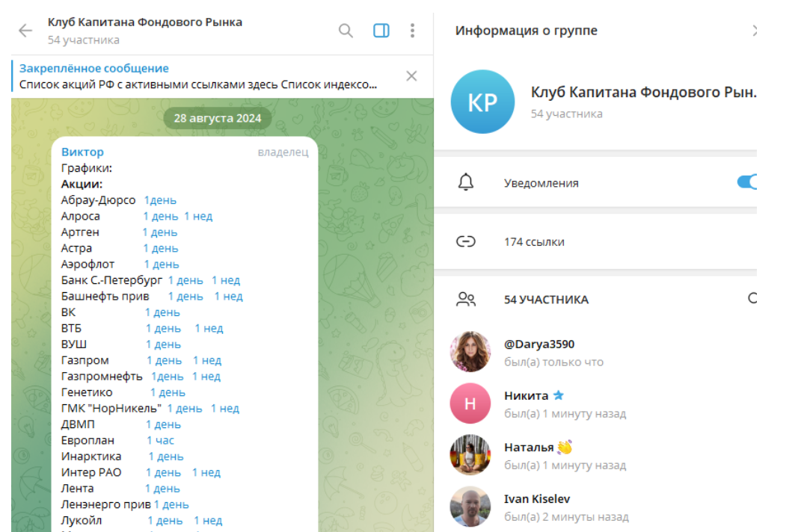Open the three-dot chat menu
Image resolution: width=798 pixels, height=532 pixels.
(x=412, y=31)
